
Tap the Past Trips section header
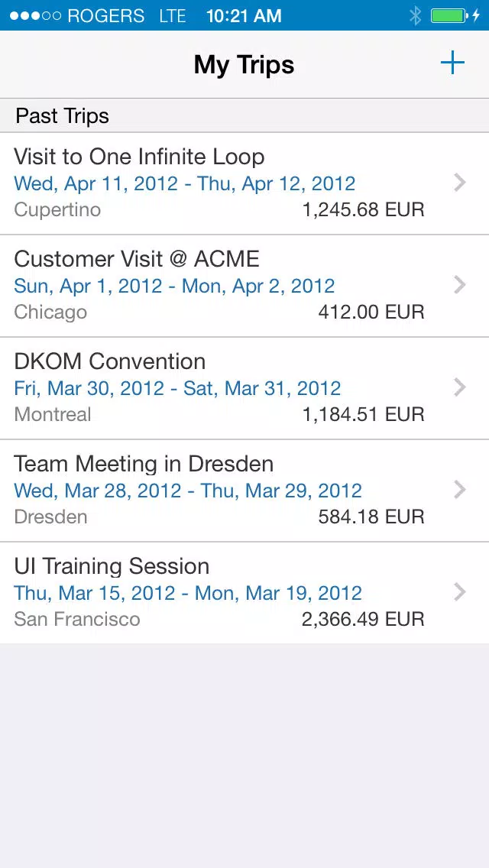tap(63, 116)
